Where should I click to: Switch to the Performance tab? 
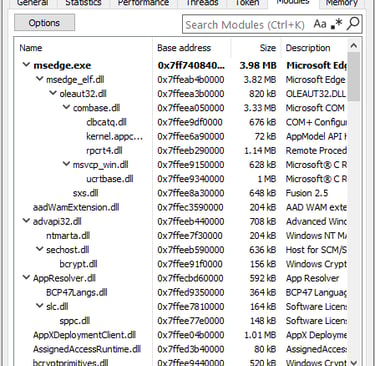click(x=143, y=3)
